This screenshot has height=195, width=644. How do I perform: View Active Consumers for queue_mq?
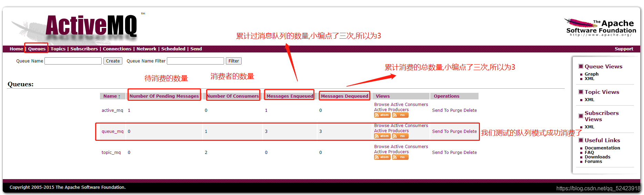click(x=409, y=126)
